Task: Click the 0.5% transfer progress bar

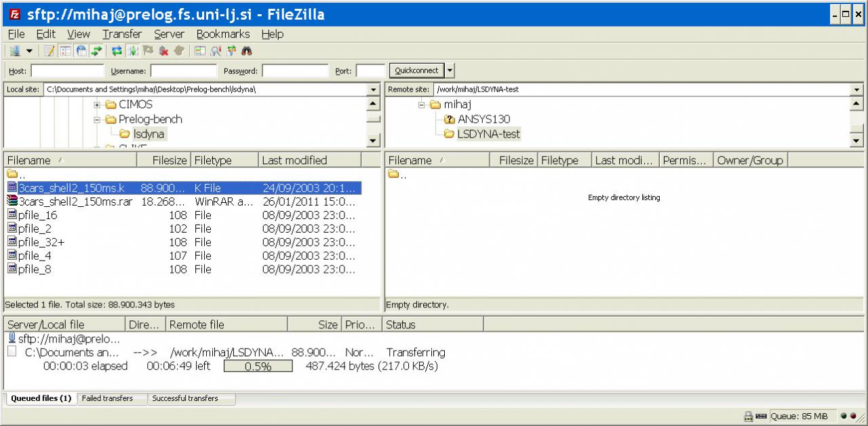Action: click(258, 366)
